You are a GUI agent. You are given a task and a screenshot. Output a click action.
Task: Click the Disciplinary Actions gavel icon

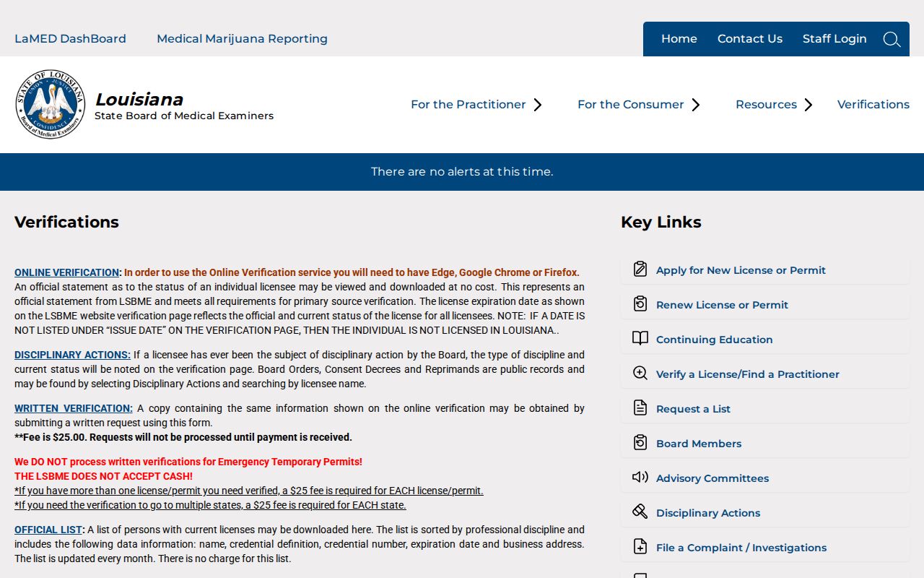(640, 512)
